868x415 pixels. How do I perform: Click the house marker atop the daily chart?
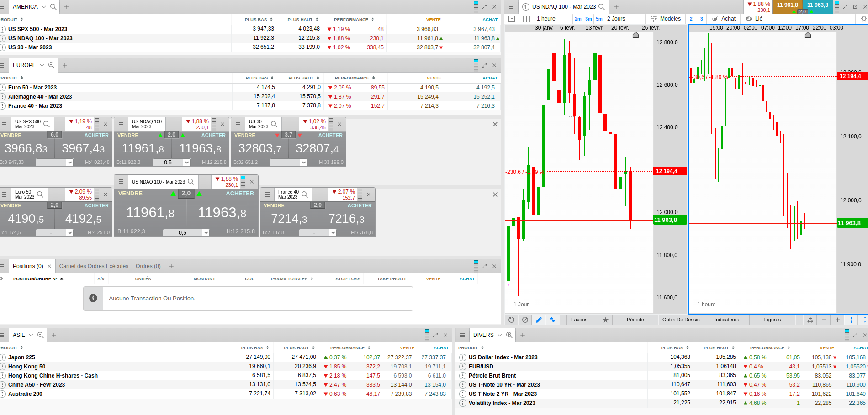pos(635,35)
